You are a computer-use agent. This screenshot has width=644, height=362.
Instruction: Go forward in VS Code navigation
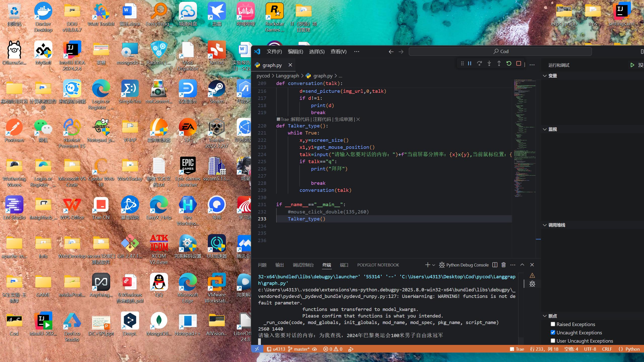click(x=401, y=52)
